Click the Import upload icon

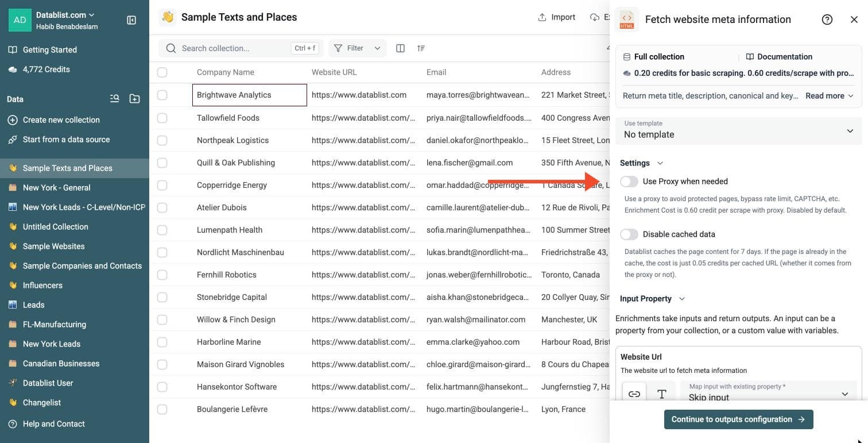tap(542, 17)
